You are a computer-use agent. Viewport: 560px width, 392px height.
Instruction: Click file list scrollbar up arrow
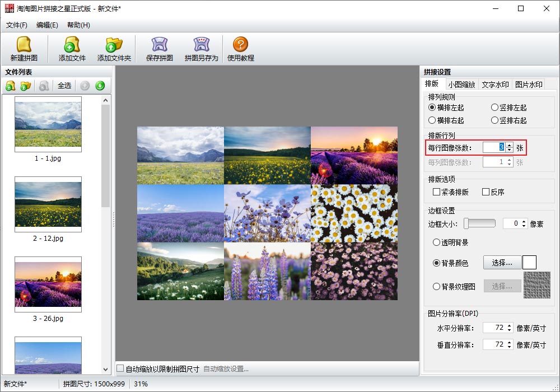[105, 100]
